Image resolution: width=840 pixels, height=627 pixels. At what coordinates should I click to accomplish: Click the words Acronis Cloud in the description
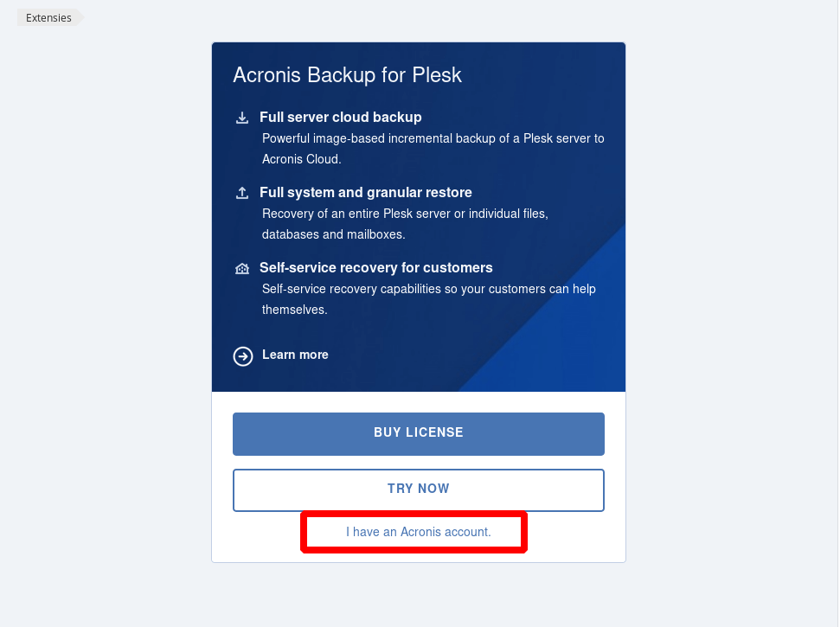(302, 159)
